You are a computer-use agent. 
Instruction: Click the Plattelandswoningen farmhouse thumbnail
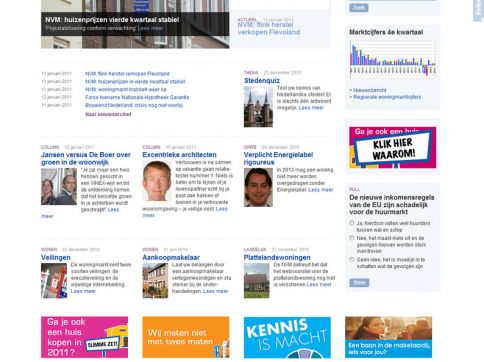click(x=257, y=281)
